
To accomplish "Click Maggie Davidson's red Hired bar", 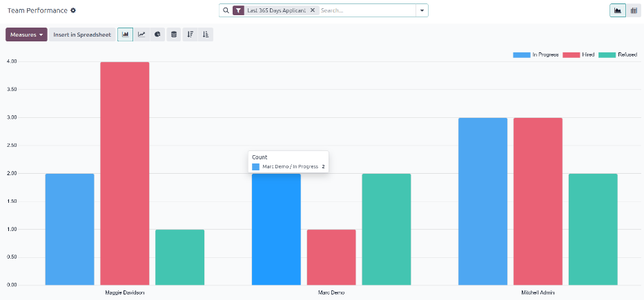I will [x=125, y=172].
